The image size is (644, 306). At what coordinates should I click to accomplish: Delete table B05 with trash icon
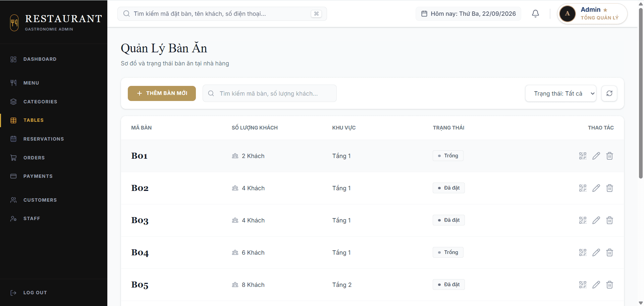pos(609,285)
